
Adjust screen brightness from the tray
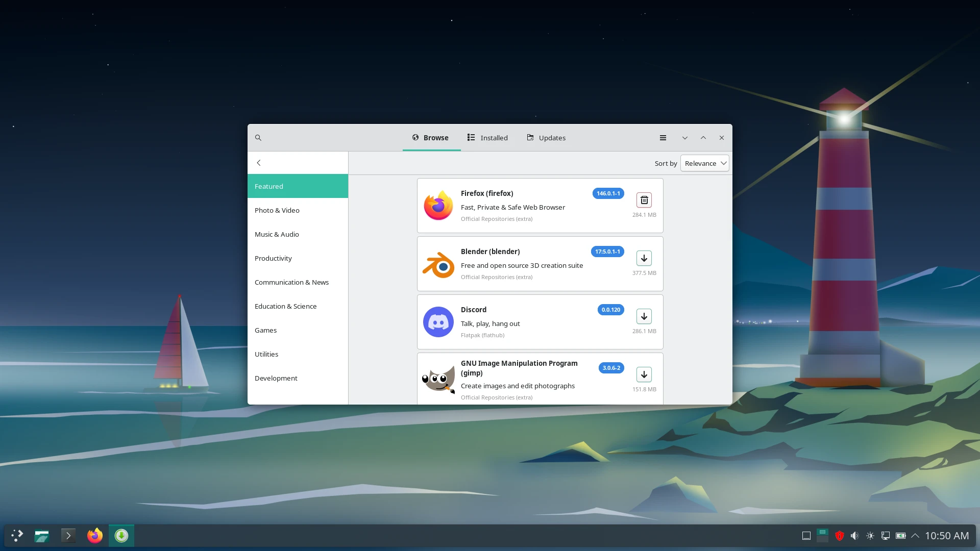[x=870, y=536]
